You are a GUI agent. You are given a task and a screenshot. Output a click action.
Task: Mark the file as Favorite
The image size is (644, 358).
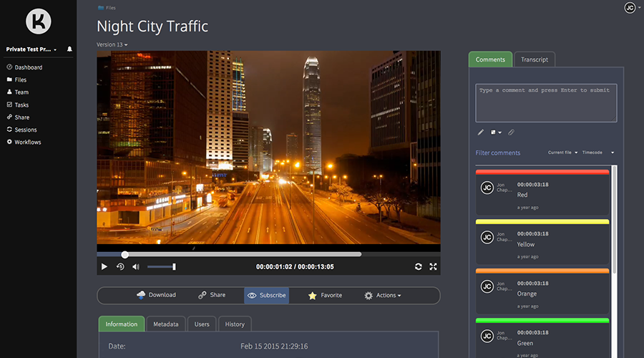[325, 296]
